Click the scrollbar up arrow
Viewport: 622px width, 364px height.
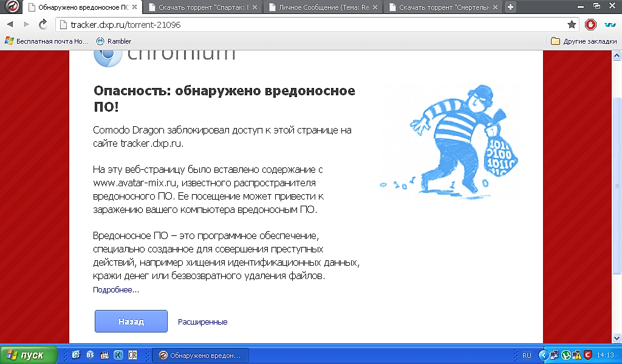click(x=617, y=55)
